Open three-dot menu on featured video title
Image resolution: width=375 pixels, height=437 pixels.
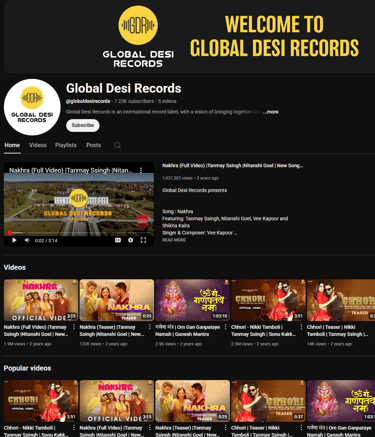pyautogui.click(x=141, y=170)
